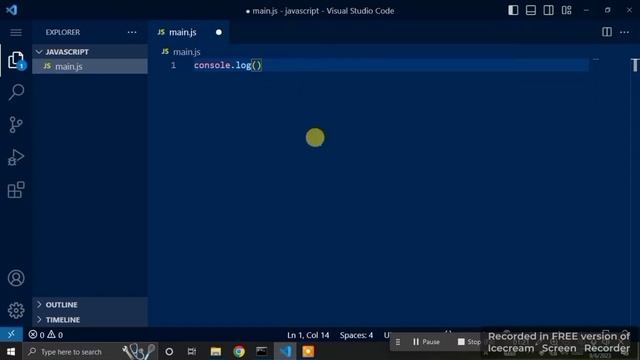Split the editor to the right

coord(607,32)
